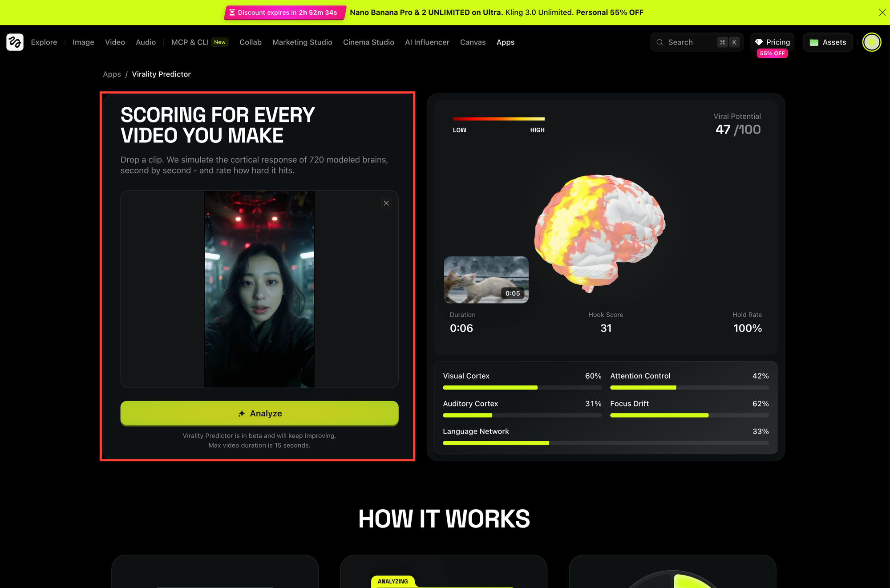Remove the uploaded video clip
The width and height of the screenshot is (890, 588).
coord(386,203)
